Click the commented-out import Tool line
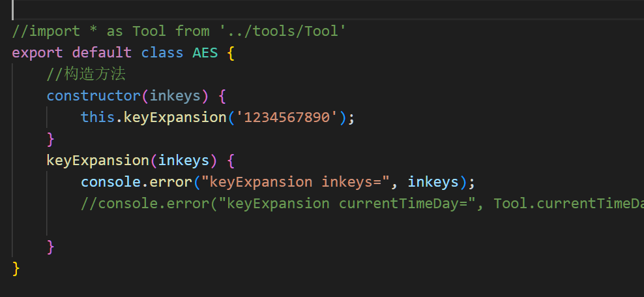 coord(176,31)
